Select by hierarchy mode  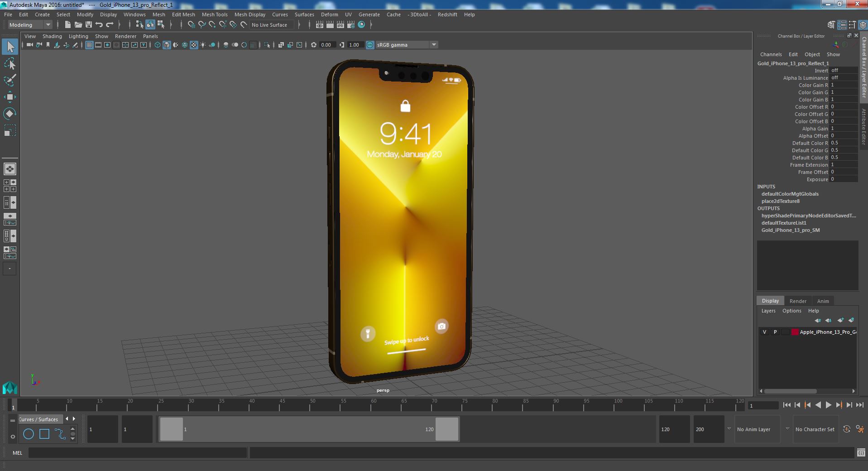[x=139, y=25]
